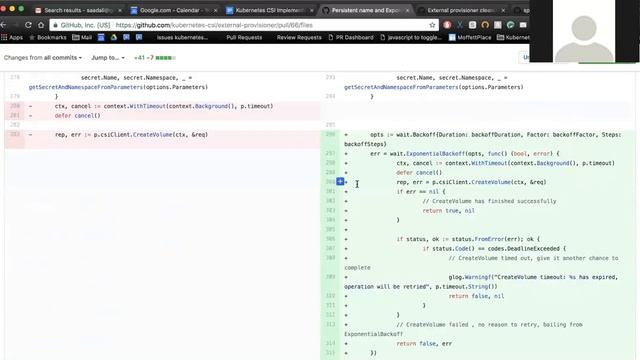
Task: Click the added line return true, nil
Action: (x=449, y=211)
